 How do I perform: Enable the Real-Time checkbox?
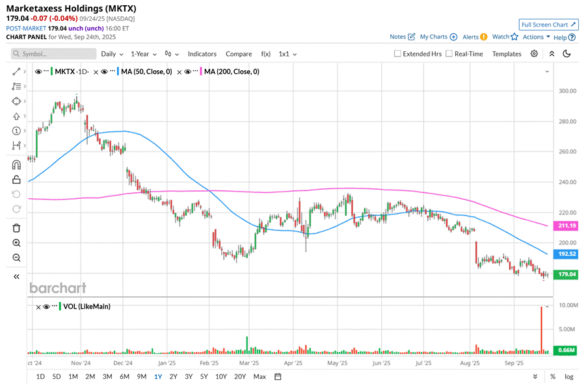pyautogui.click(x=449, y=53)
